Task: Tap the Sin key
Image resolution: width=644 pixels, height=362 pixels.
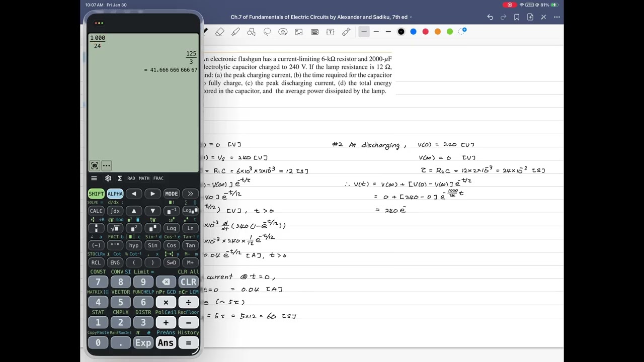Action: point(152,245)
